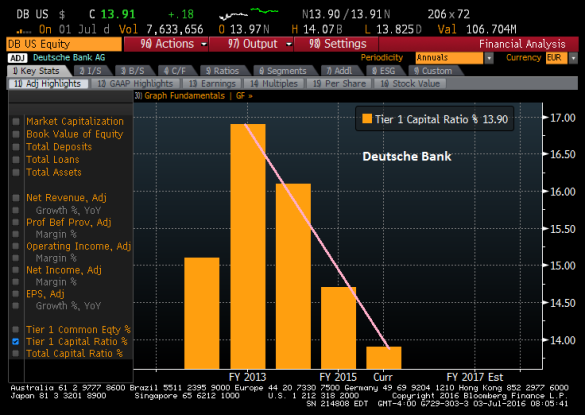Switch to the I/S tab
585x415 pixels.
point(92,71)
